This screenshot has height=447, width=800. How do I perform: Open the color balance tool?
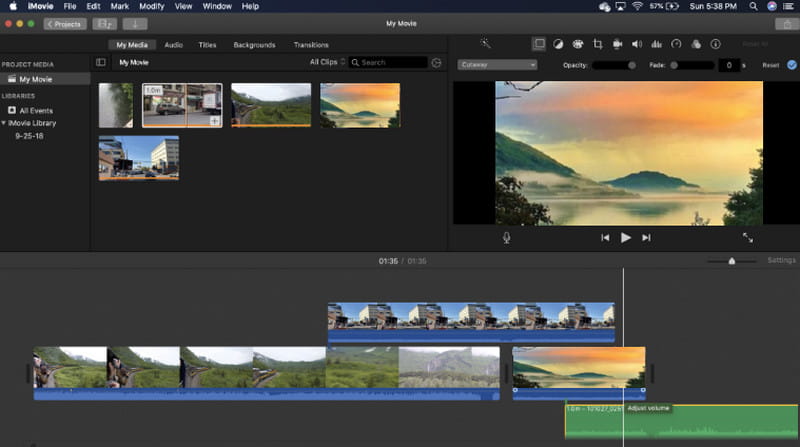click(558, 44)
